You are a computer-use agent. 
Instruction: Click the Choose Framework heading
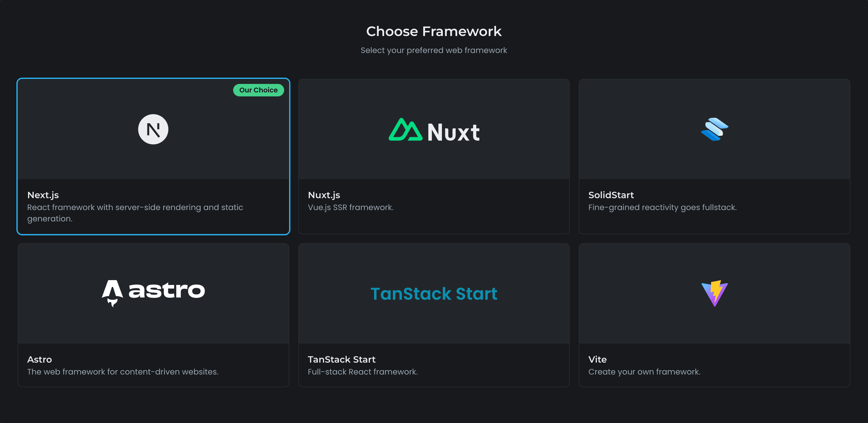[x=434, y=31]
